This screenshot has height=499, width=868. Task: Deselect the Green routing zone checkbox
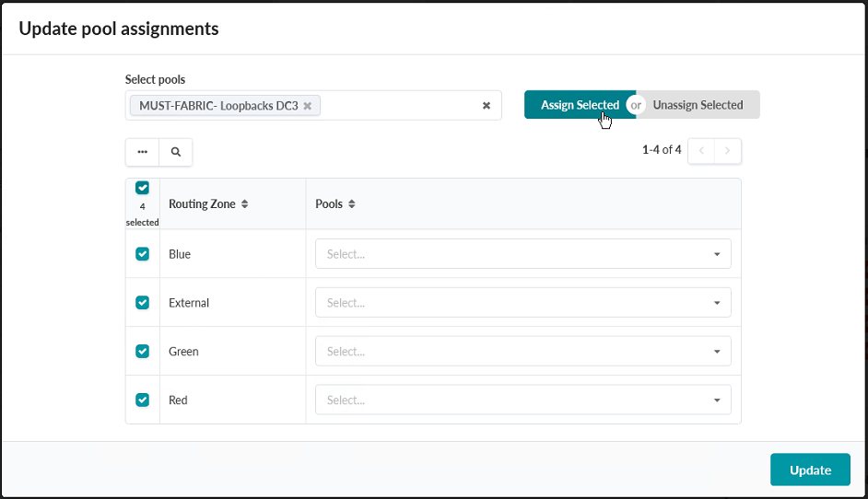click(x=142, y=351)
